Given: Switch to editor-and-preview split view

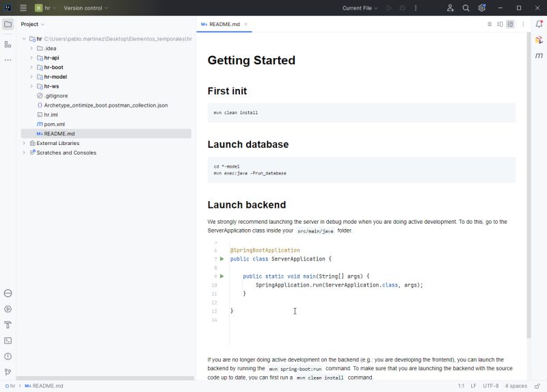Looking at the screenshot, I should click(500, 24).
